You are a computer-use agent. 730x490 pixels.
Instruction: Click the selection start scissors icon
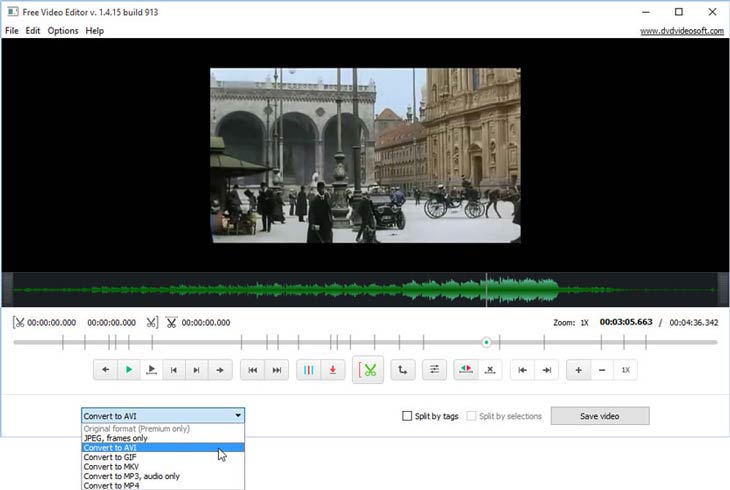click(x=19, y=322)
